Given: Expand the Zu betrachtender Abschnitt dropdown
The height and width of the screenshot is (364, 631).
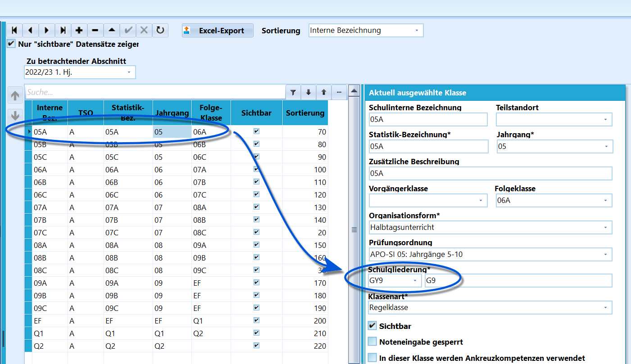Looking at the screenshot, I should click(80, 72).
